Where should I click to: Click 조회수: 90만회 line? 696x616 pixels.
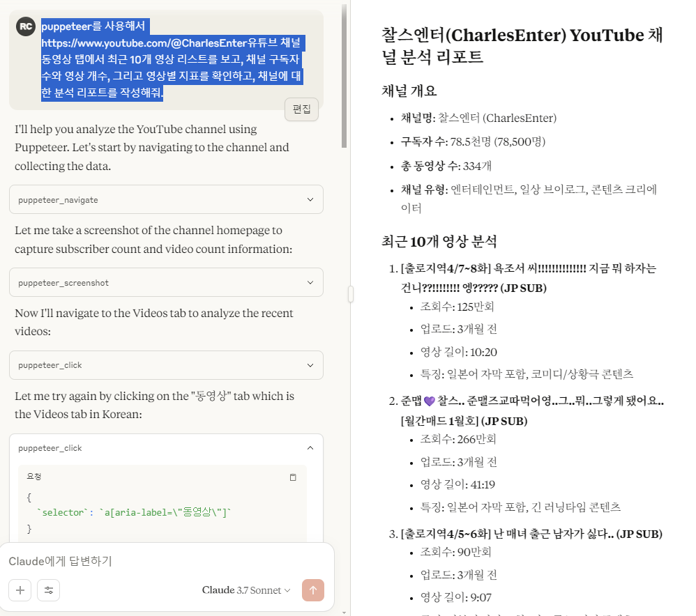coord(456,552)
